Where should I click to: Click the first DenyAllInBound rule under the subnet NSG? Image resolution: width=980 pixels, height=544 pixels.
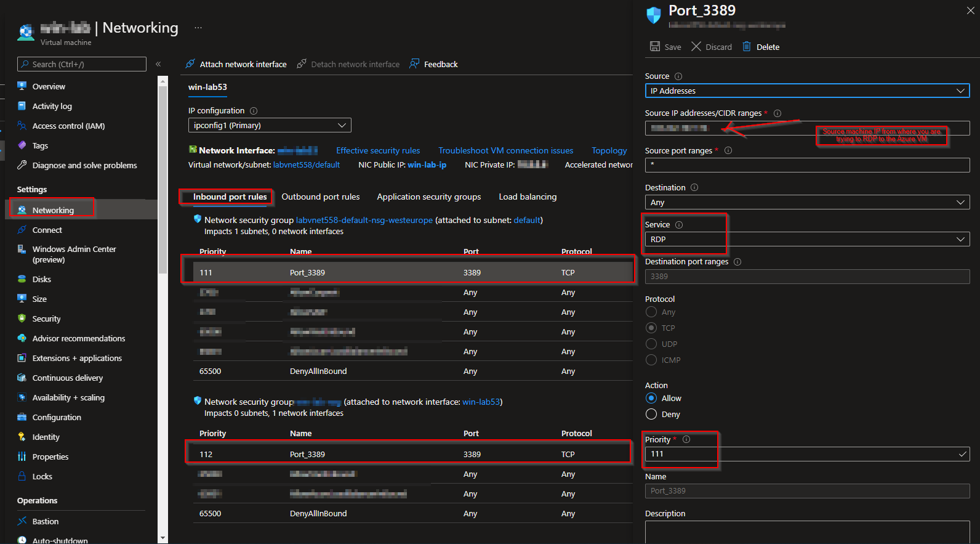coord(413,371)
